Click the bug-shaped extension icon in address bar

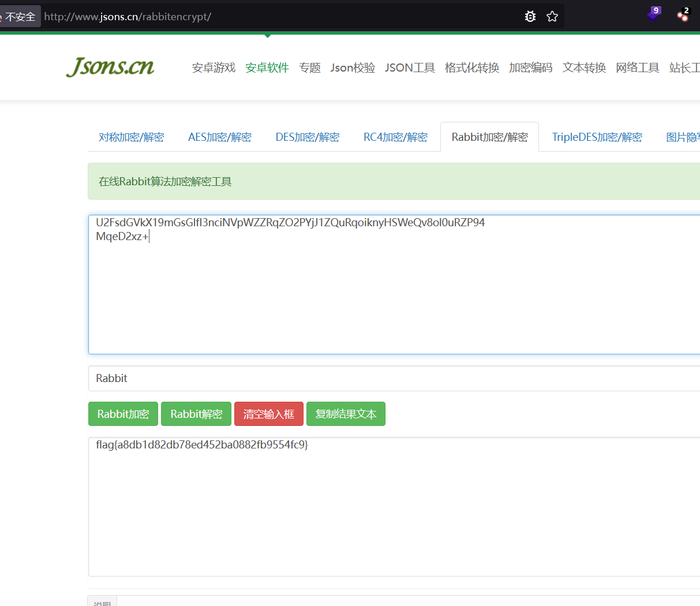530,17
